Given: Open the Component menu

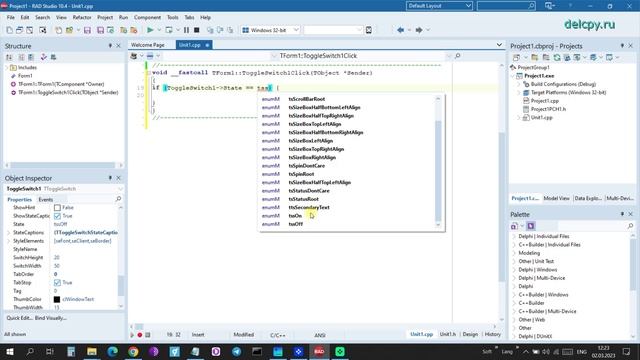Looking at the screenshot, I should (147, 18).
